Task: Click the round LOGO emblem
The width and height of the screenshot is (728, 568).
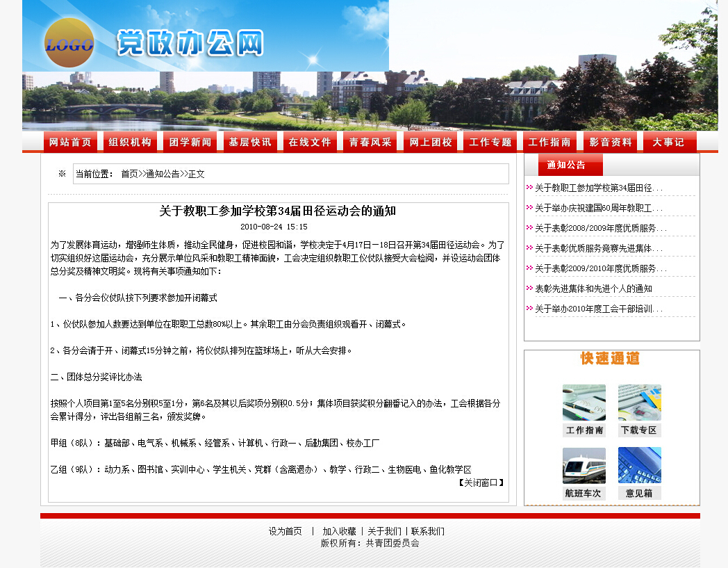Action: click(x=69, y=43)
